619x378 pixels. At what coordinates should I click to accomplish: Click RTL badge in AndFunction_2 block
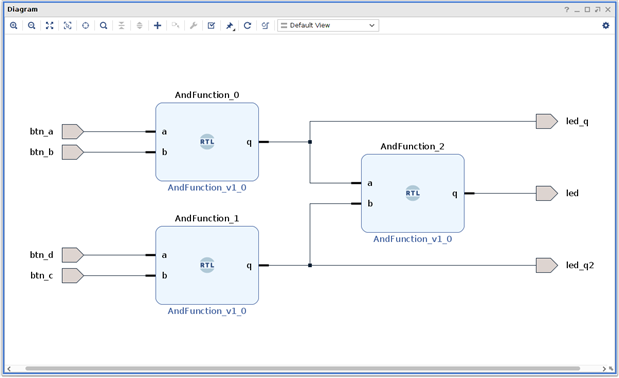pyautogui.click(x=413, y=193)
